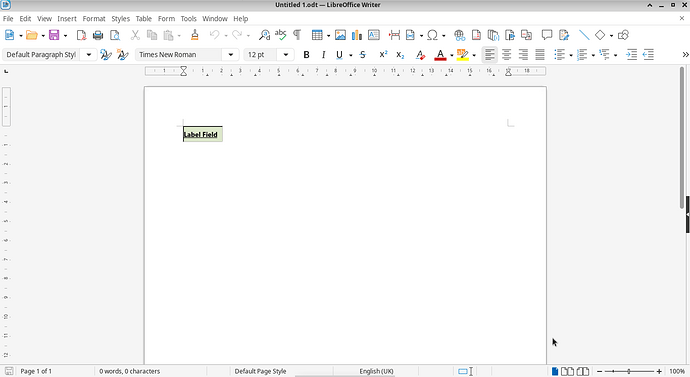Toggle underline formatting
The height and width of the screenshot is (377, 690).
339,55
